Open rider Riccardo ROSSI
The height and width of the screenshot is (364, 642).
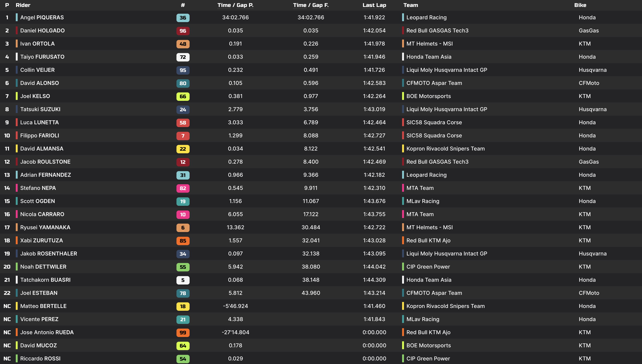pos(40,359)
